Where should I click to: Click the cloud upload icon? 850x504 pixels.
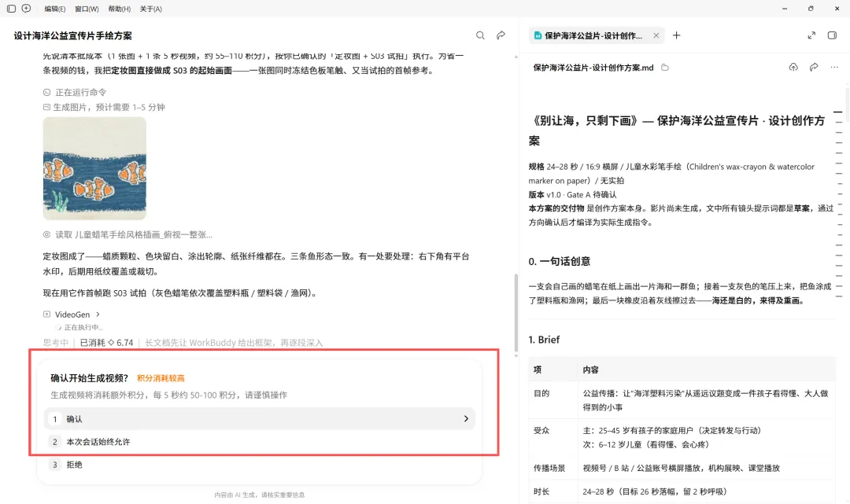[793, 67]
